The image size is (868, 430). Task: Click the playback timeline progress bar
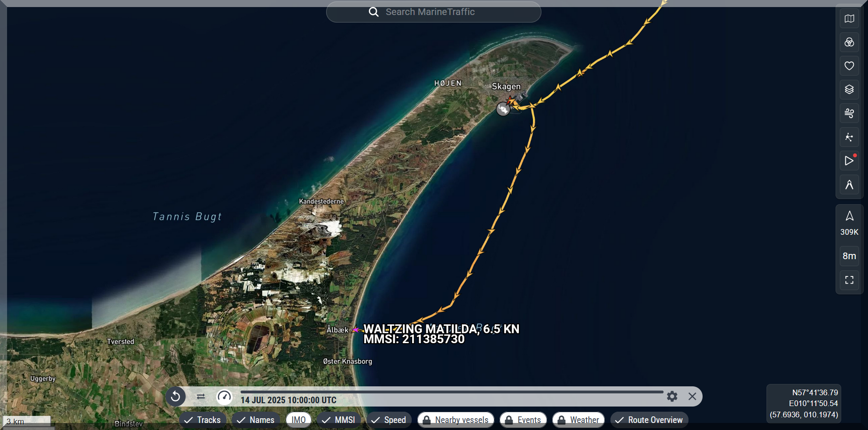[x=451, y=392]
